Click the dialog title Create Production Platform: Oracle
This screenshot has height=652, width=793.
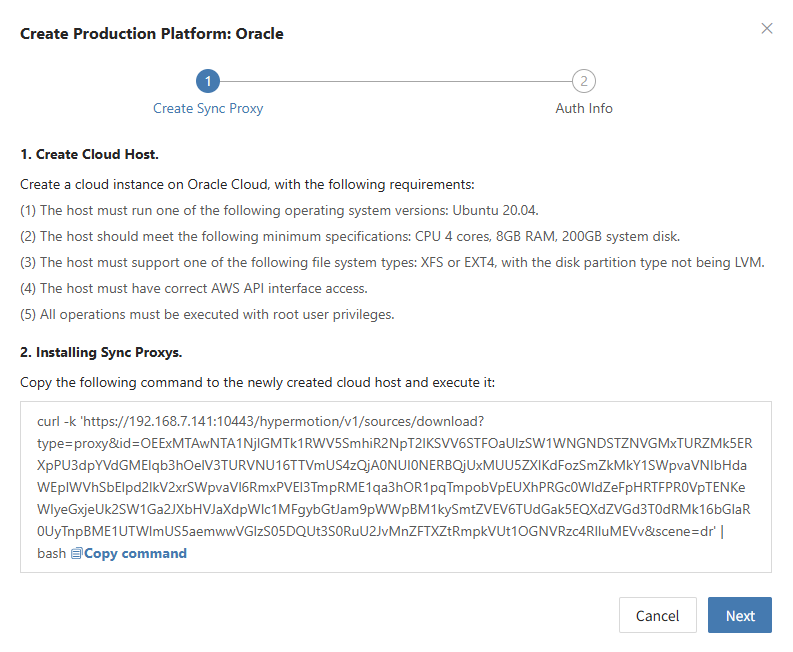point(152,33)
